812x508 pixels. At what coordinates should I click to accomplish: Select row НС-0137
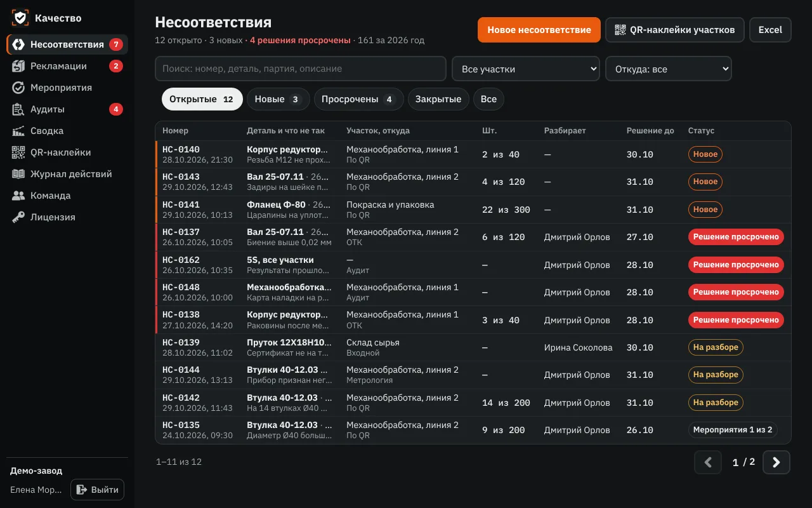[473, 237]
